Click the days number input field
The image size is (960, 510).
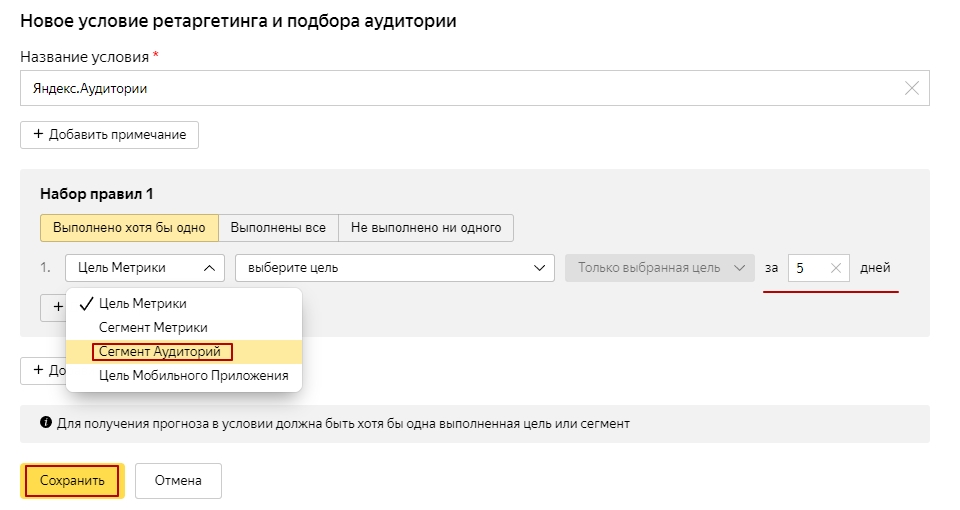819,268
